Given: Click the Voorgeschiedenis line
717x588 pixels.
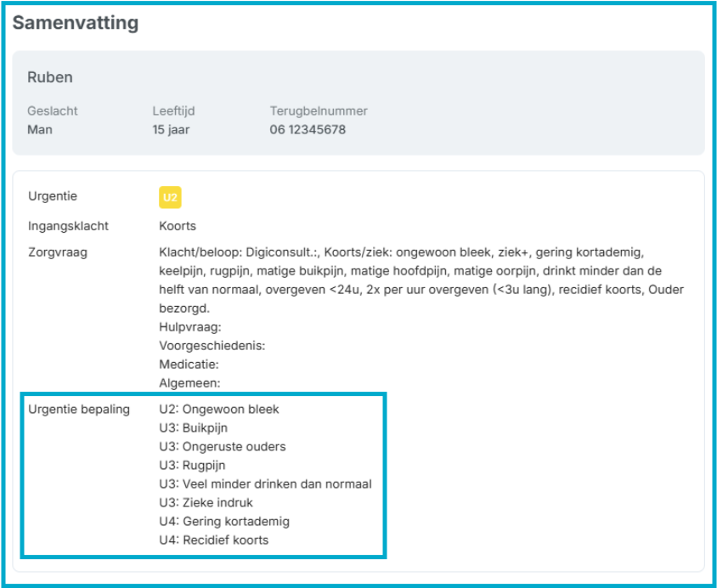Looking at the screenshot, I should 212,346.
